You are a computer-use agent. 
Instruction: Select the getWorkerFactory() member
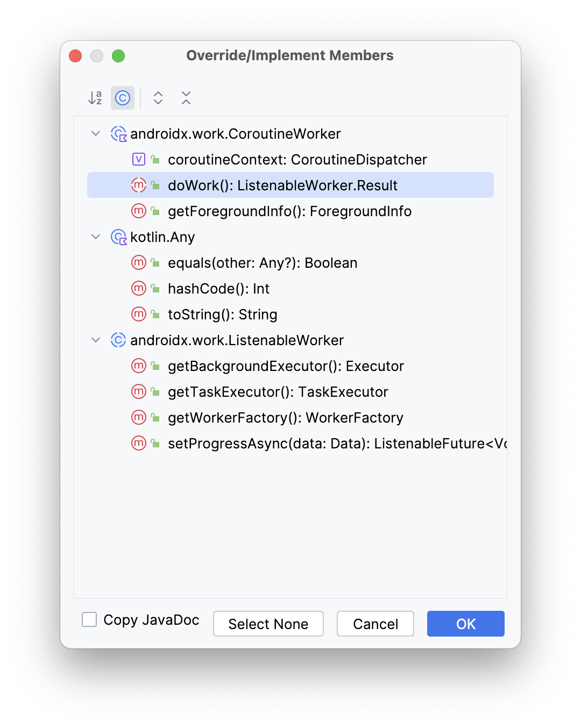[286, 417]
